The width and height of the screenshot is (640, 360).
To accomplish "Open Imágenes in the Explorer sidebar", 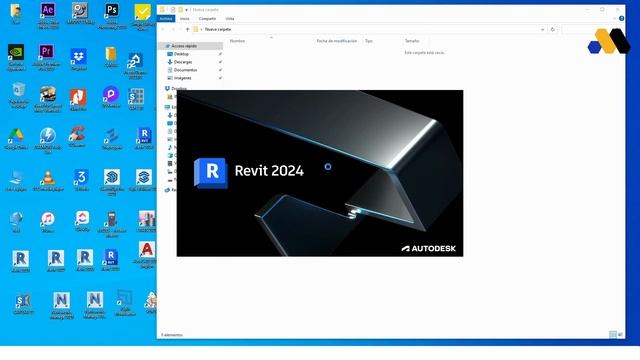I will pyautogui.click(x=182, y=78).
